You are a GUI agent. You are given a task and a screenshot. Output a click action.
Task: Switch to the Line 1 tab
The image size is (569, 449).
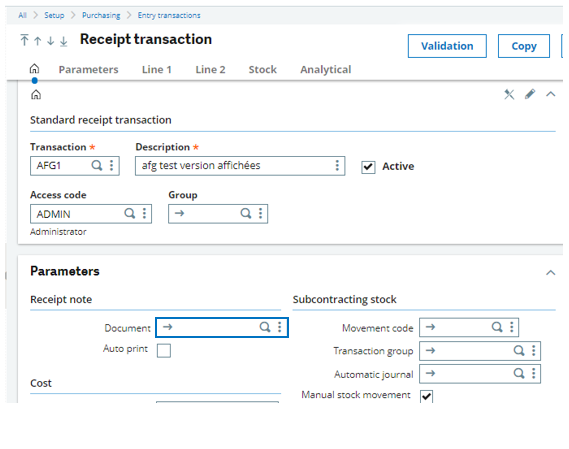coord(156,69)
